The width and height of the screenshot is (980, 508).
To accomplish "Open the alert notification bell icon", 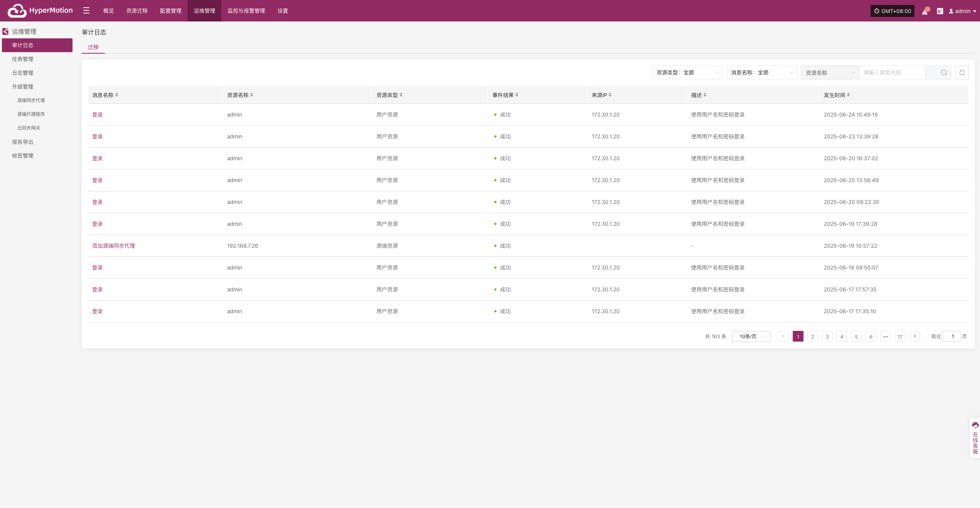I will pos(925,11).
